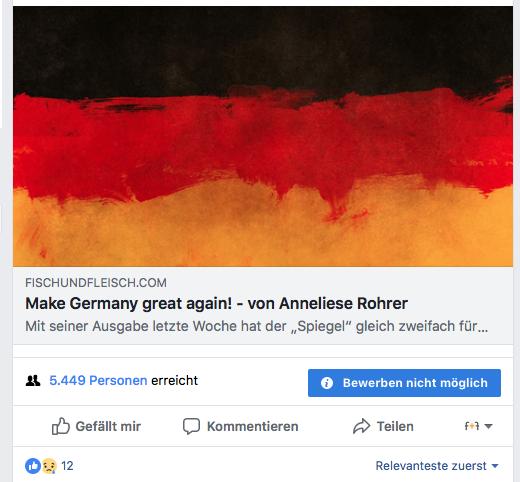
Task: Click the sad face reaction icon
Action: coord(49,466)
